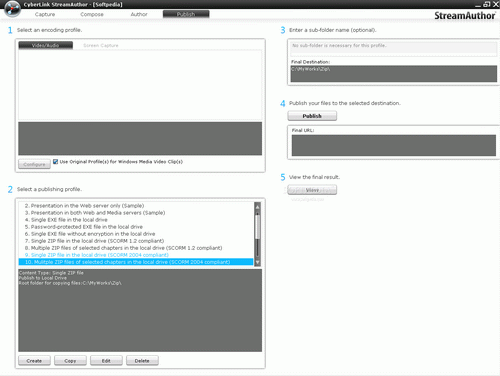Select profile 3 Presentation in both Web and Media servers
This screenshot has height=376, width=500.
coord(136,213)
